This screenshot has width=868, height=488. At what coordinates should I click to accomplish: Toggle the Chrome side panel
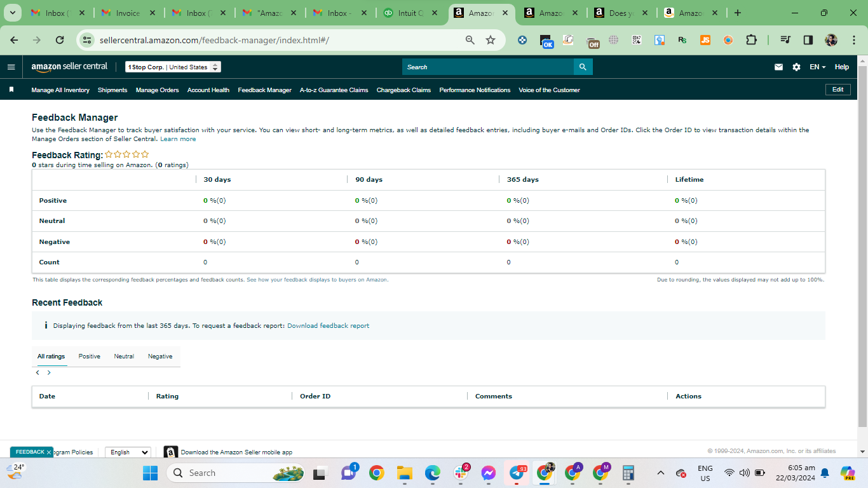(808, 40)
